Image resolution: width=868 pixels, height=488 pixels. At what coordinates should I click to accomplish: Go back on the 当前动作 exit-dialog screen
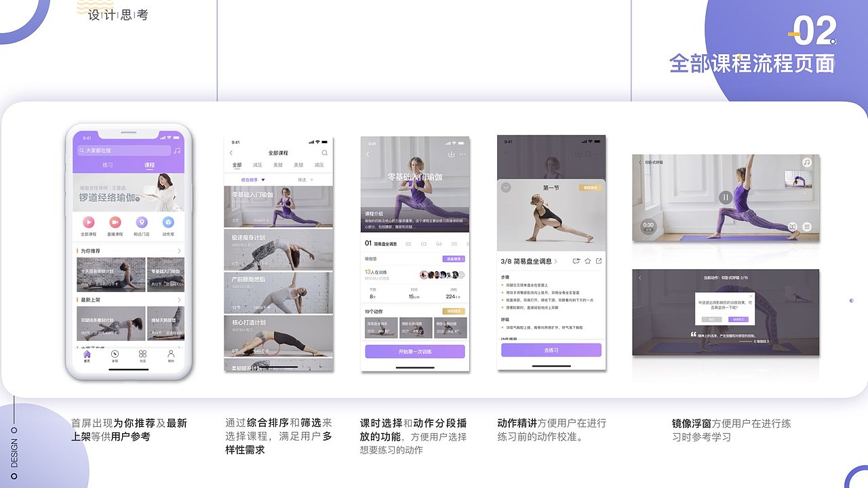(639, 277)
